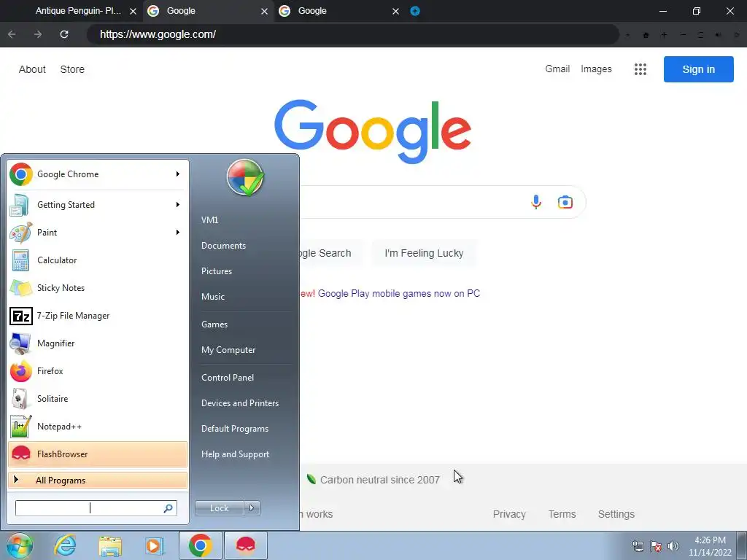The width and height of the screenshot is (747, 560).
Task: Open Magnifier from the Start menu
Action: click(98, 343)
